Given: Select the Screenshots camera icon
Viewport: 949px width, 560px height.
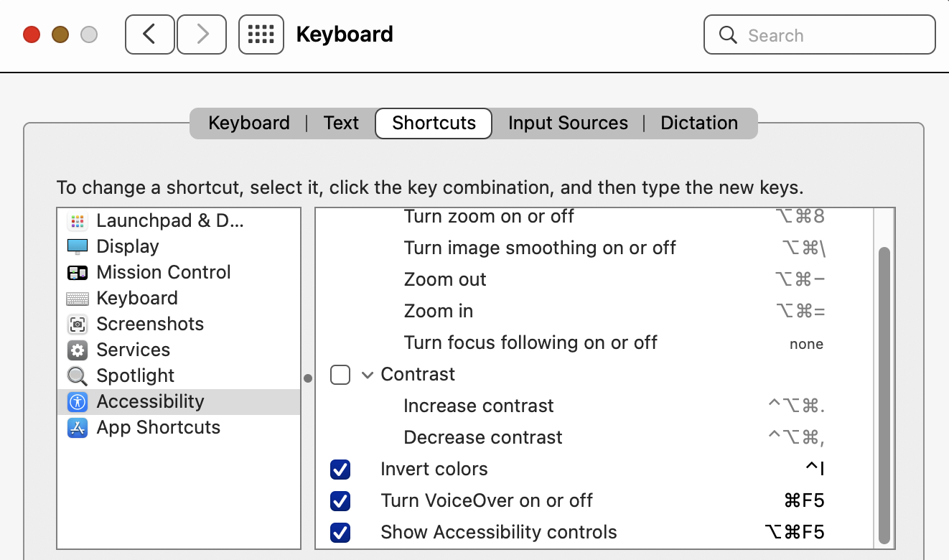Looking at the screenshot, I should [x=77, y=325].
